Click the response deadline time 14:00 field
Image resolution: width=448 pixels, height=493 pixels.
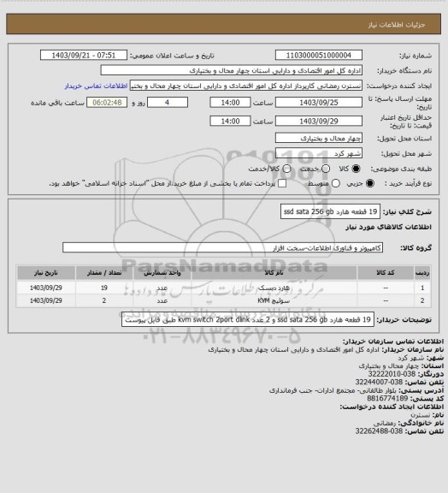click(230, 103)
